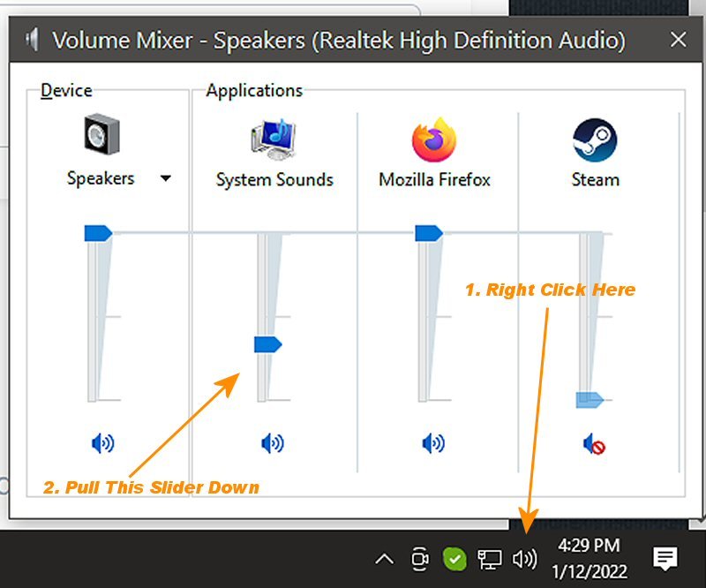Screen dimensions: 706x588
Task: Expand the Speakers device dropdown arrow
Action: [x=166, y=178]
